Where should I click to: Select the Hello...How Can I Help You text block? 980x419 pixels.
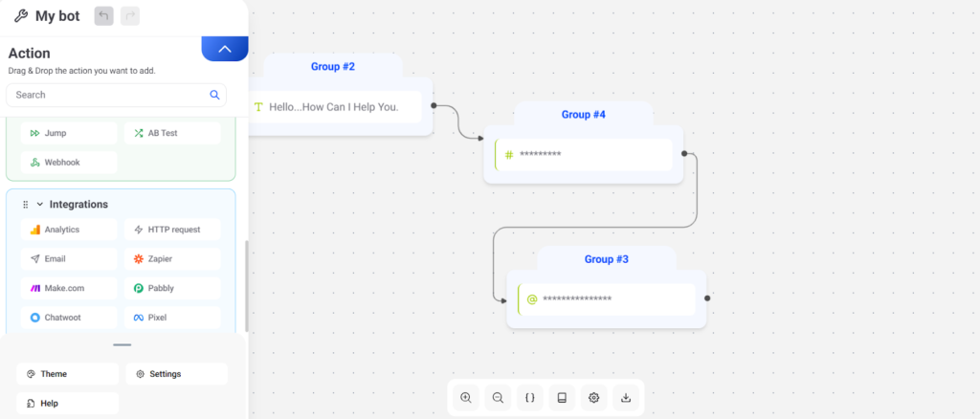pyautogui.click(x=334, y=107)
